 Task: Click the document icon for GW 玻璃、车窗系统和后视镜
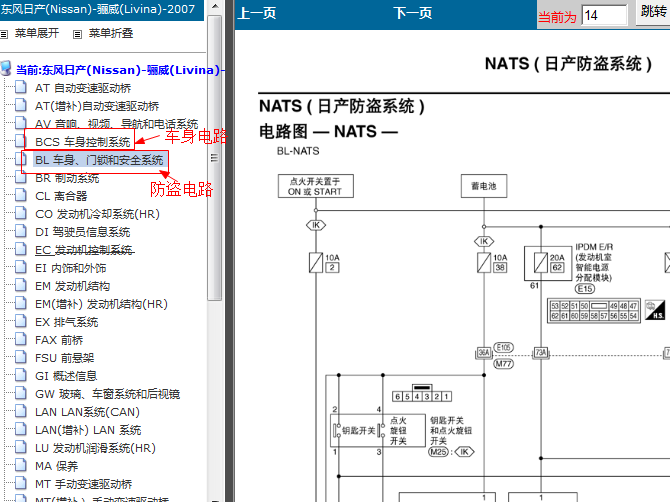(21, 393)
